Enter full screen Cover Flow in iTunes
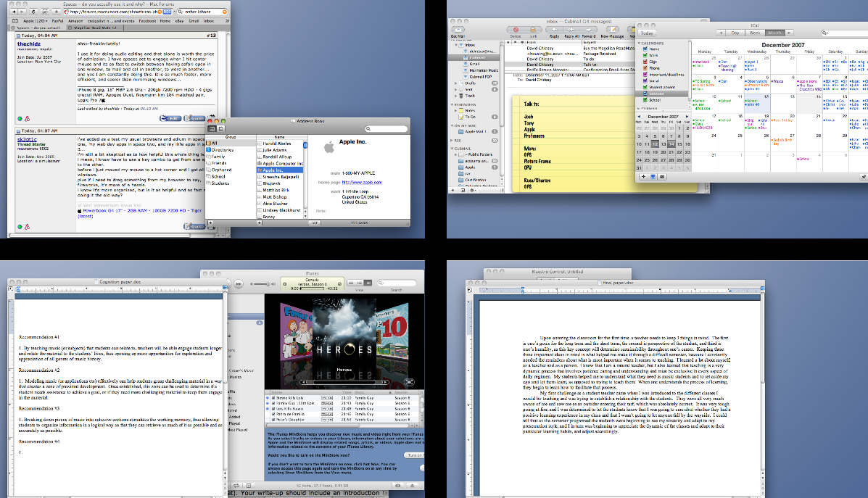Image resolution: width=868 pixels, height=498 pixels. tap(409, 382)
